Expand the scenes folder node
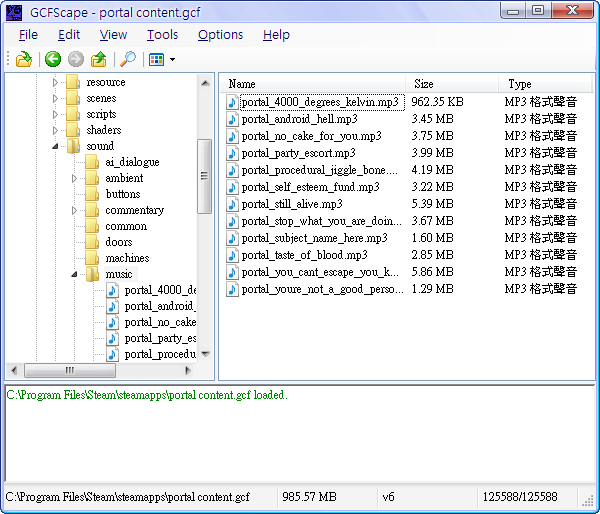This screenshot has width=600, height=514. pyautogui.click(x=55, y=98)
